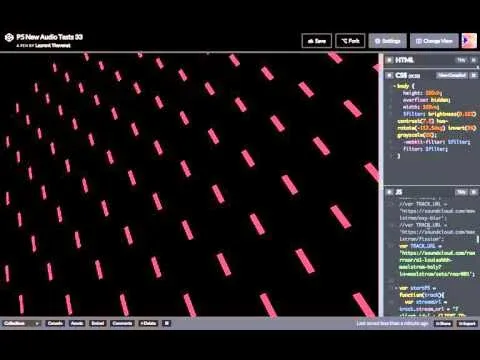Click the JS editor vertical scrollbar
Viewport: 480px width, 360px height.
(x=478, y=239)
